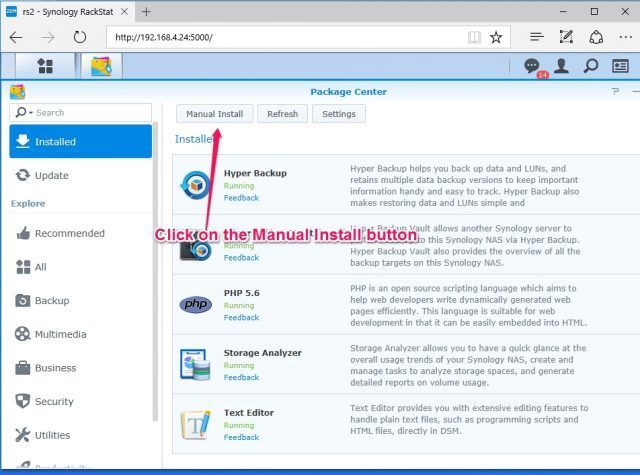Reload the page with the refresh icon

[80, 38]
